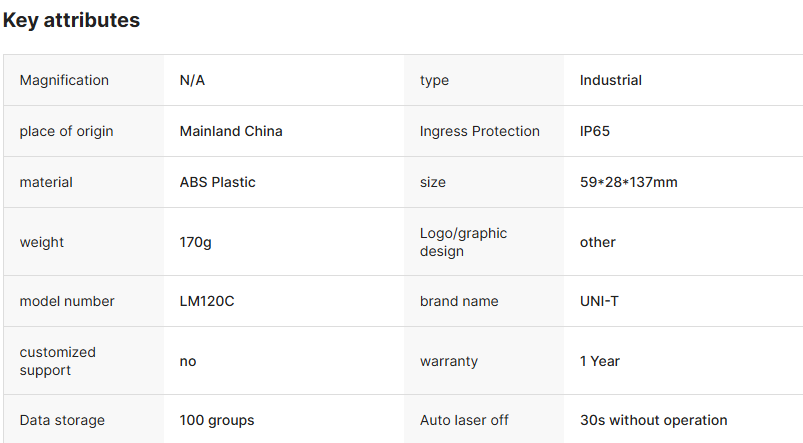
Task: Click the Data storage label
Action: pyautogui.click(x=62, y=420)
